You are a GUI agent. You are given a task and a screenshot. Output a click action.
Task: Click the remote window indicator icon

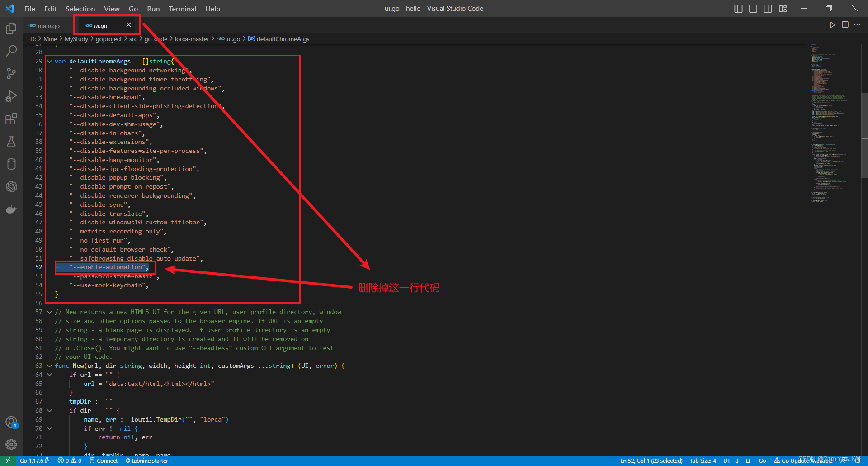(8, 461)
